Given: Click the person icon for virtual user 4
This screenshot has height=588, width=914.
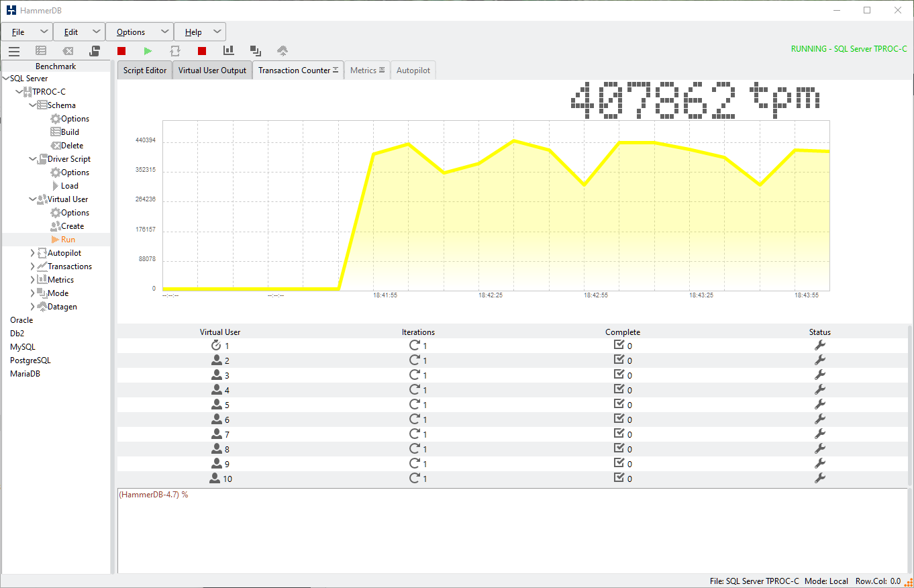Looking at the screenshot, I should [x=216, y=389].
